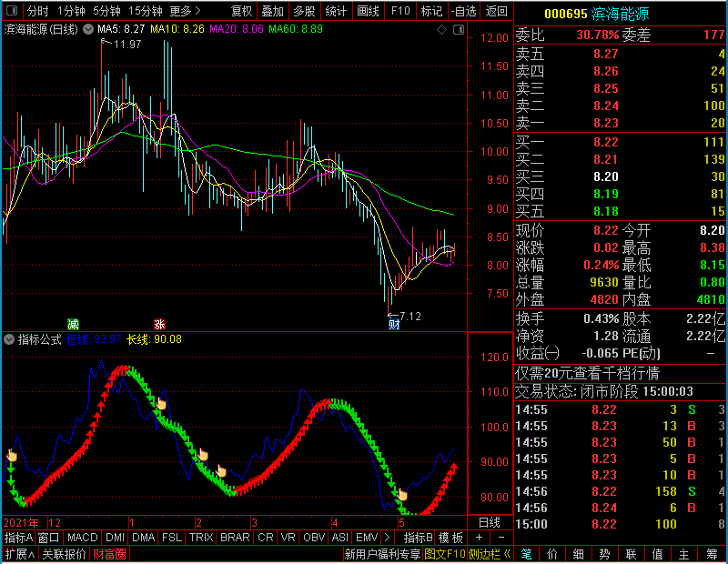Select the EMV indicator

[367, 538]
